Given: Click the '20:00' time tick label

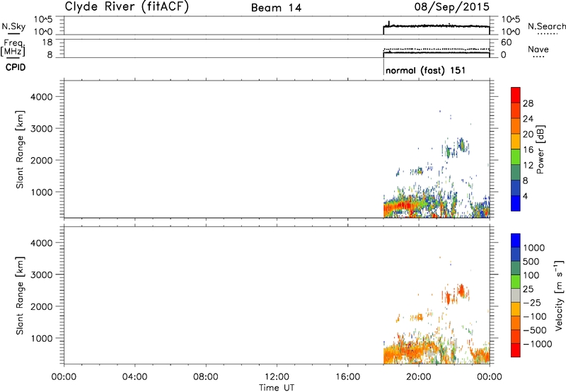Looking at the screenshot, I should (x=419, y=376).
